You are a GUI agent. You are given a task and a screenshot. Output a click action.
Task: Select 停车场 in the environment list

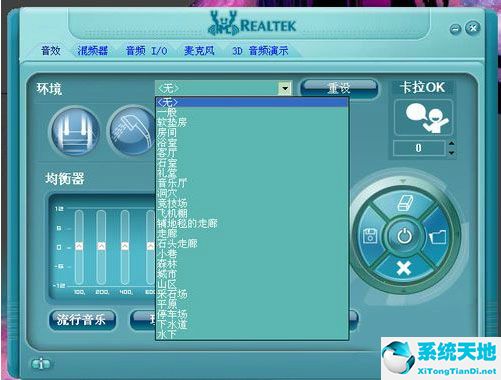click(x=252, y=314)
